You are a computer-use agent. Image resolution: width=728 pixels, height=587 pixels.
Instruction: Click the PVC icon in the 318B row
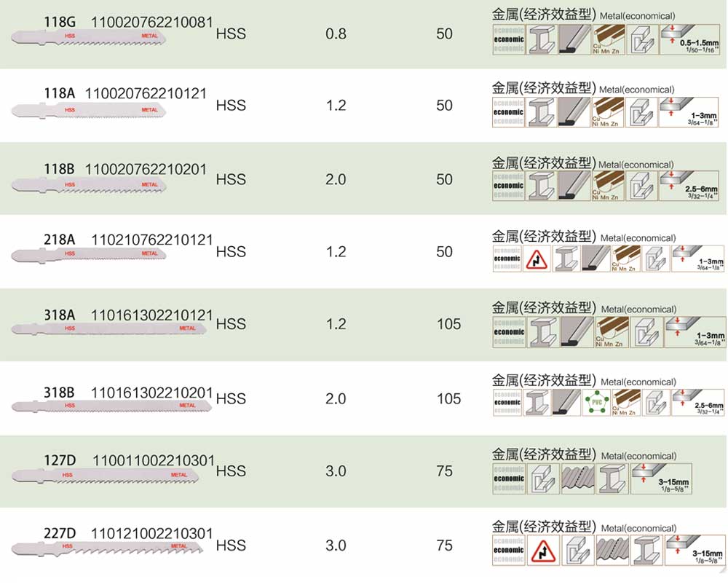[596, 403]
